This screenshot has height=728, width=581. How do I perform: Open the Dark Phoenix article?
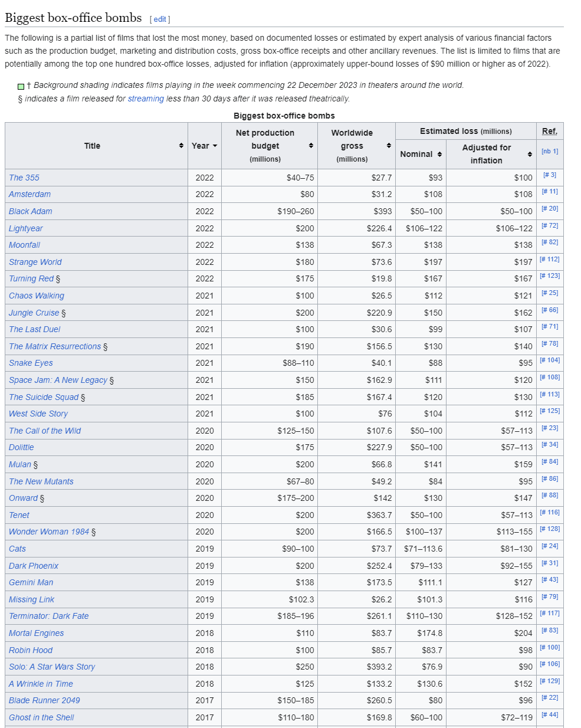tap(34, 566)
